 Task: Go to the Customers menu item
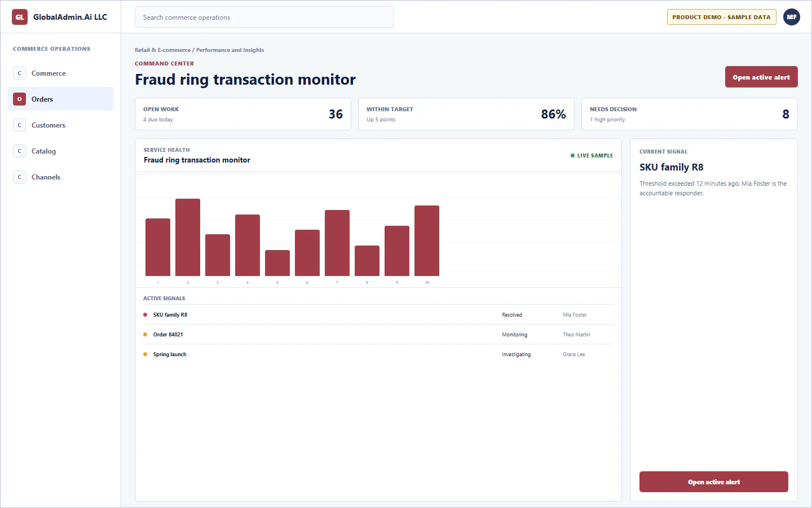61,125
